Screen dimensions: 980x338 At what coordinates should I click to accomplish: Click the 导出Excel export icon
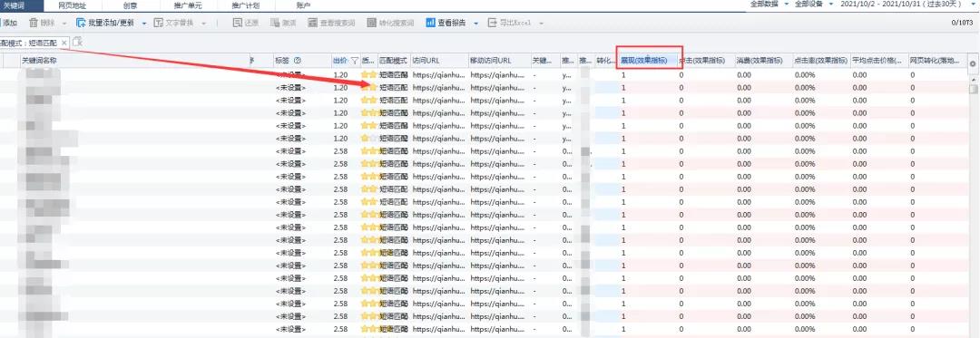tap(493, 23)
